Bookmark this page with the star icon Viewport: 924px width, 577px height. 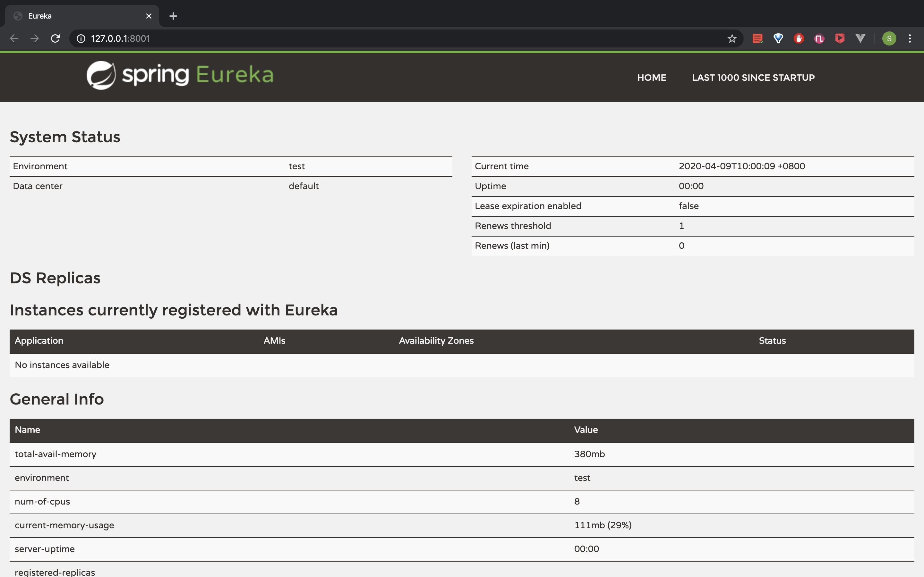click(732, 38)
